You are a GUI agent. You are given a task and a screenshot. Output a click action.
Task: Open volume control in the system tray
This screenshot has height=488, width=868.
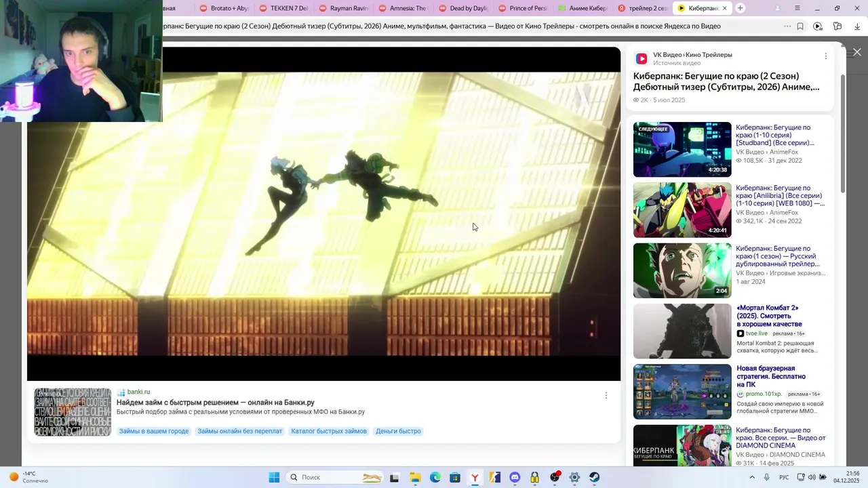[x=812, y=477]
